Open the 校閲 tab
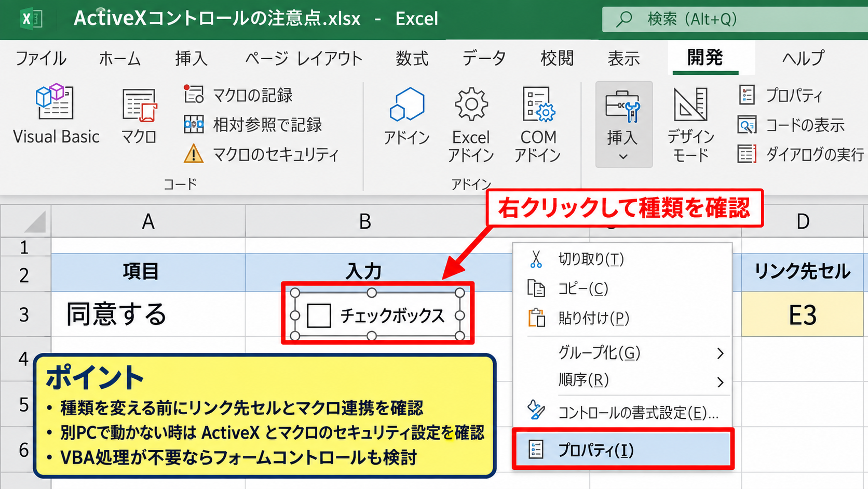Image resolution: width=868 pixels, height=489 pixels. click(x=557, y=58)
